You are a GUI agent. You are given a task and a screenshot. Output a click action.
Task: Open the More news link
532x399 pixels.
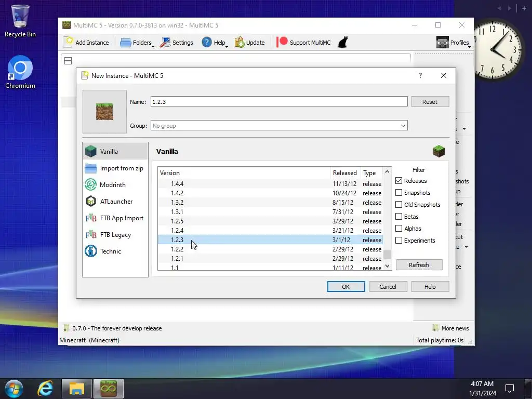[x=451, y=328]
